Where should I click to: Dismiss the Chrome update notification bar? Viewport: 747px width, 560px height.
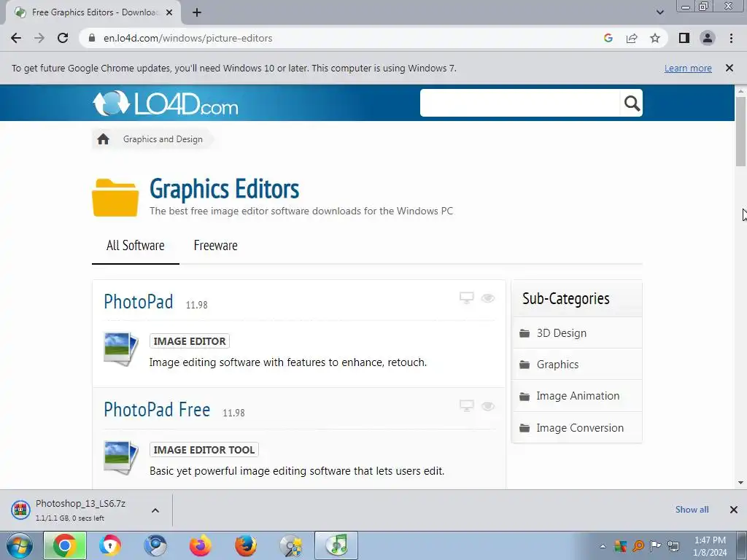(x=729, y=68)
